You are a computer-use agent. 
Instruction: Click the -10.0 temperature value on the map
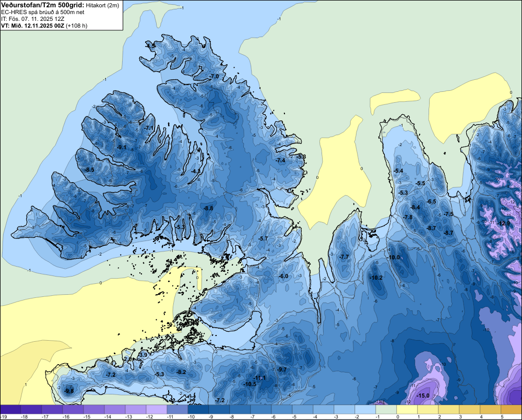(394, 257)
